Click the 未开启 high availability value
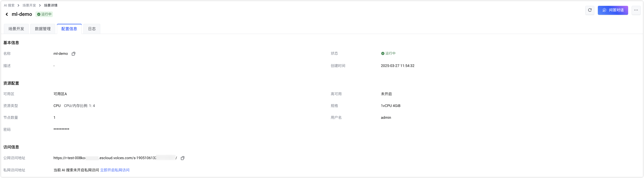The image size is (644, 178). pos(386,94)
